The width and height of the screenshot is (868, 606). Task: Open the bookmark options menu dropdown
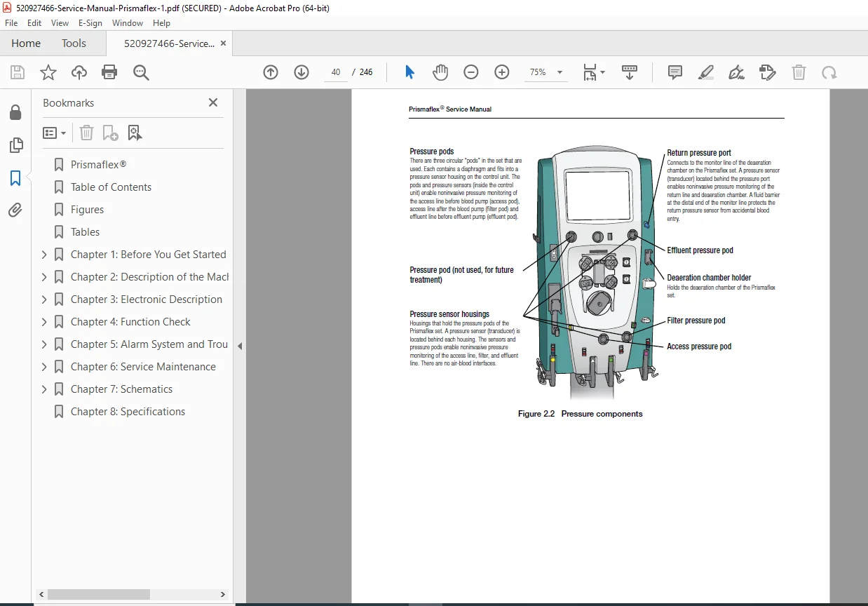[x=55, y=133]
